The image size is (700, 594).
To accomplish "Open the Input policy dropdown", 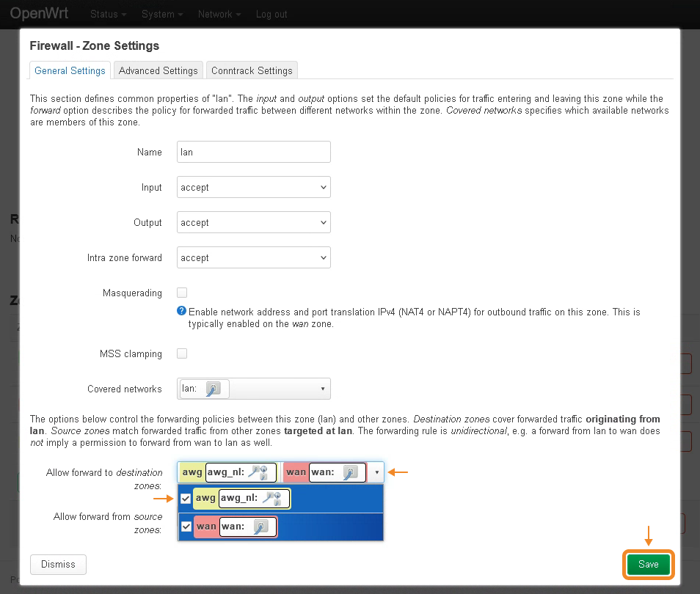I will coord(254,188).
